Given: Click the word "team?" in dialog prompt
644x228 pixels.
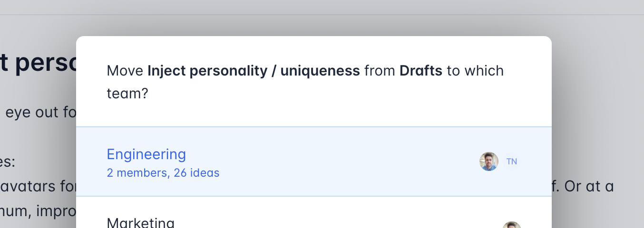Looking at the screenshot, I should tap(127, 93).
